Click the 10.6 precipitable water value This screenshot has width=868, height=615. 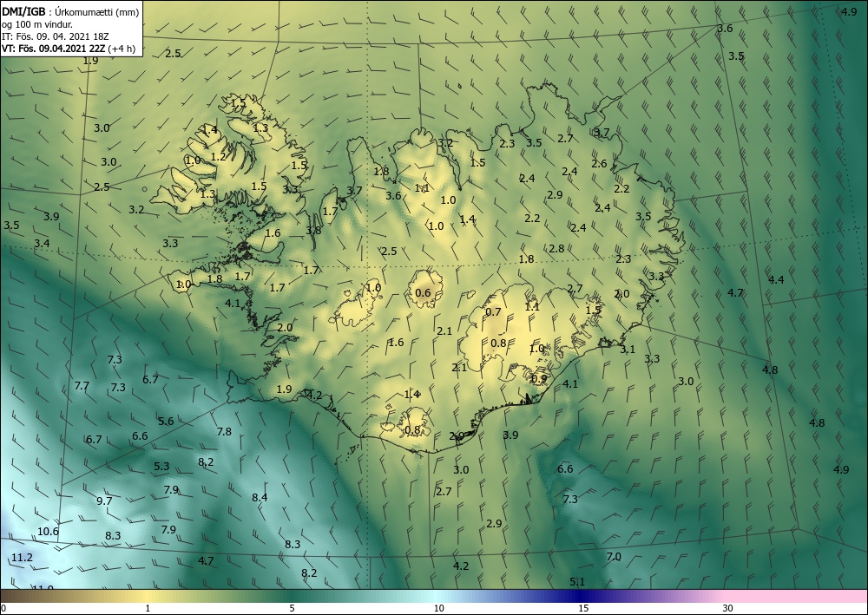point(48,532)
